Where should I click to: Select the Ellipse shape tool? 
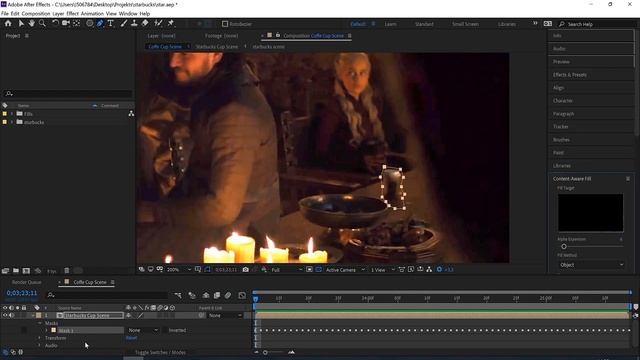tap(89, 24)
